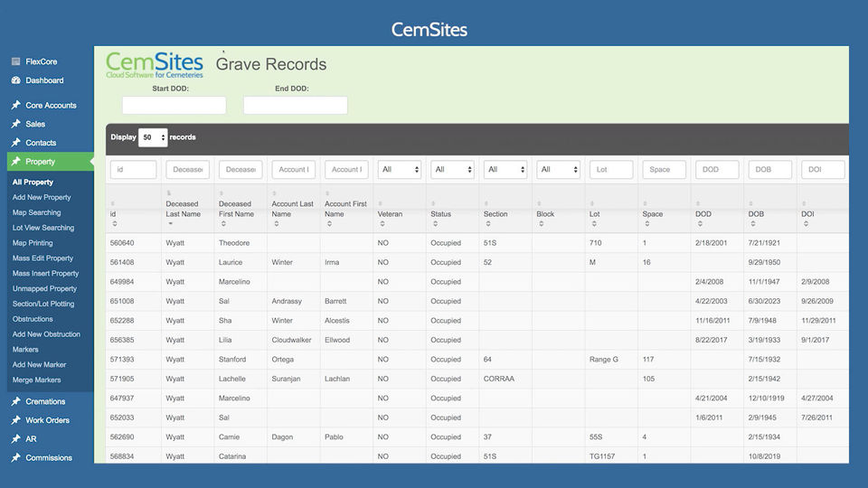Click the Sales pin icon
The height and width of the screenshot is (488, 868).
tap(15, 124)
